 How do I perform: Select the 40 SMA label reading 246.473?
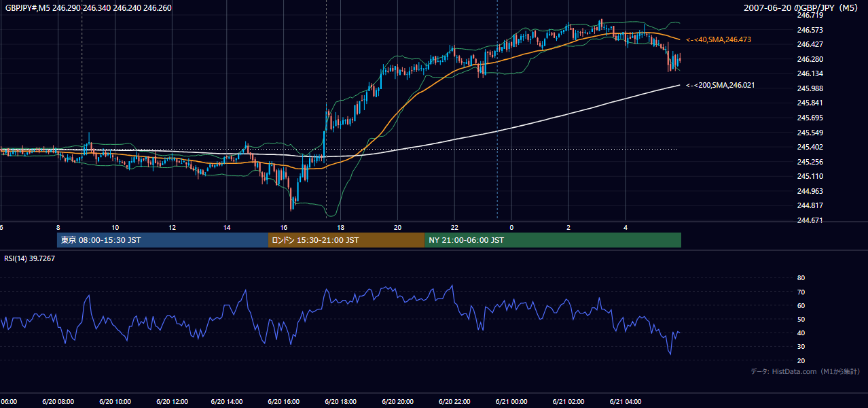click(719, 40)
